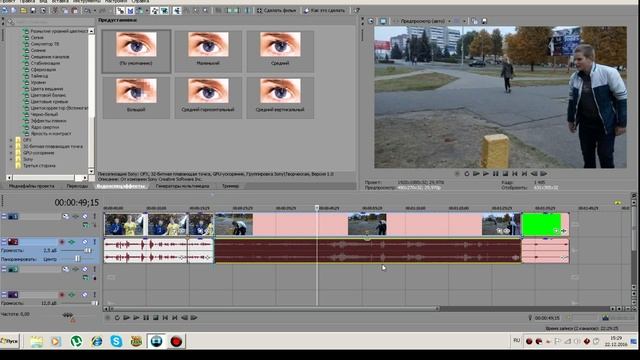Go to project start in timeline transport
Viewport: 640px width, 360px height.
(165, 318)
